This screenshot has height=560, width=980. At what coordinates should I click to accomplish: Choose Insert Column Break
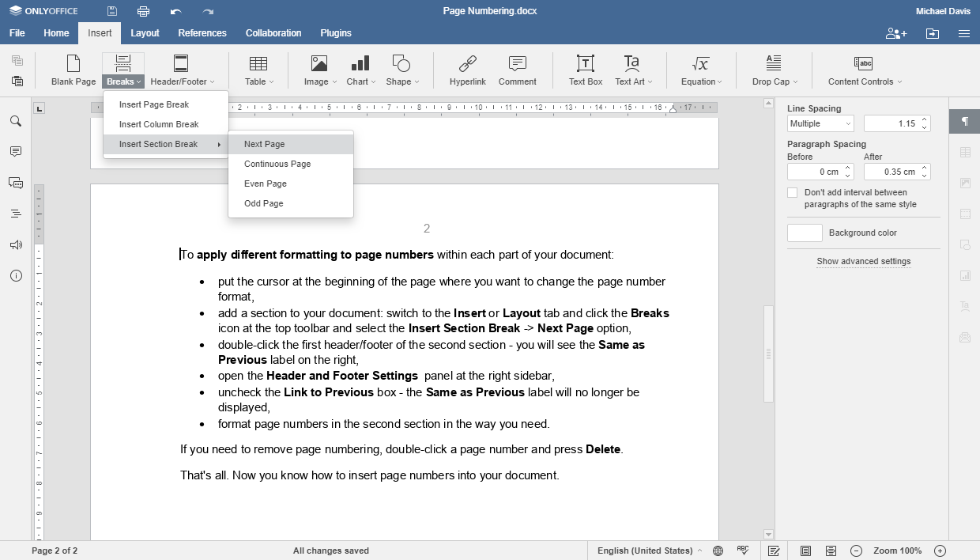pos(166,124)
